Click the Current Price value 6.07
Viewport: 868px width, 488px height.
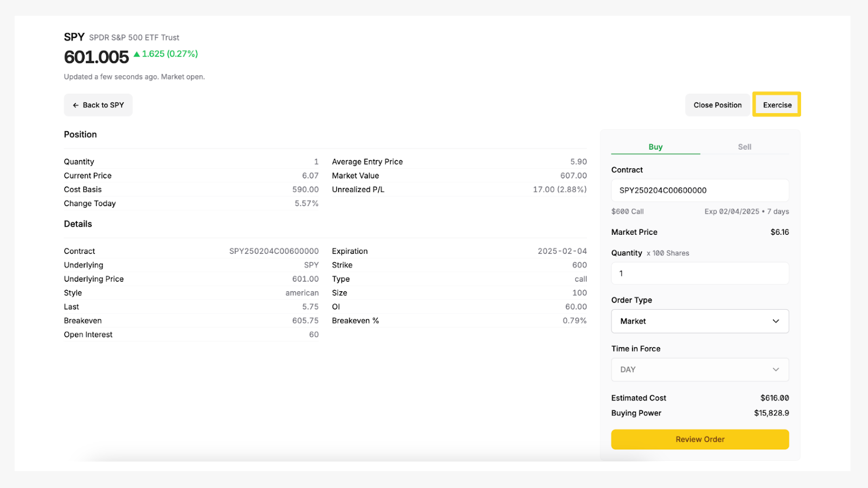tap(310, 176)
